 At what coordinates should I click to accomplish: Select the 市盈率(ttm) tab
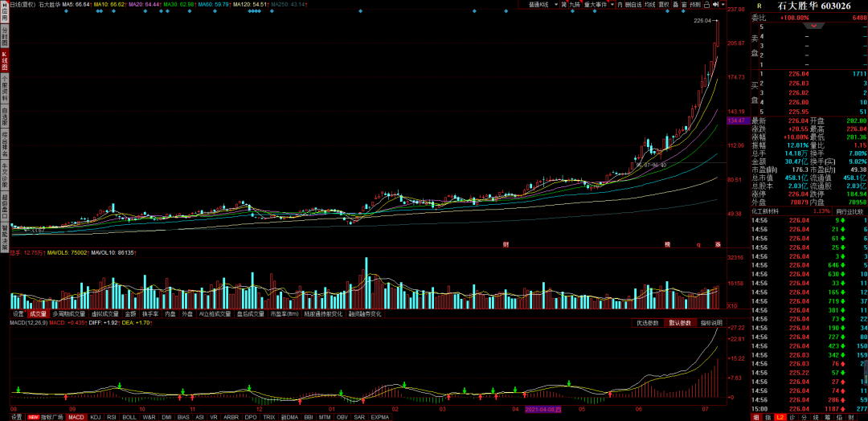(284, 313)
